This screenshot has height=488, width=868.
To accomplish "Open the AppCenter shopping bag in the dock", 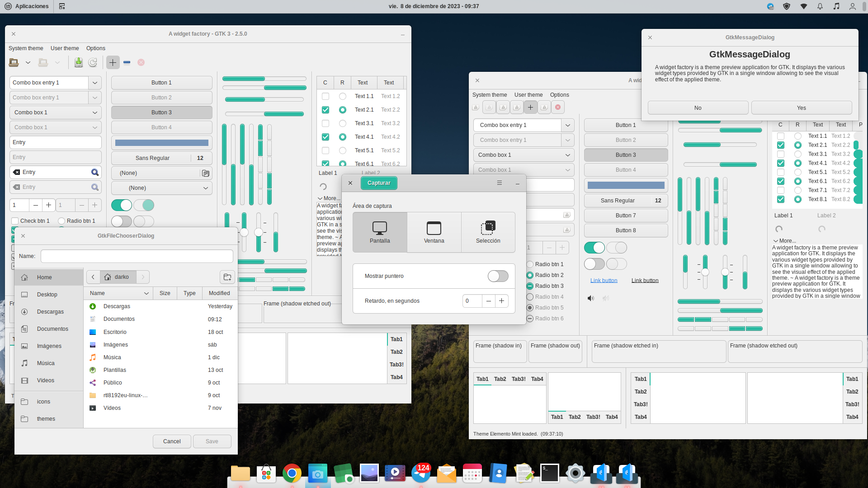I will pyautogui.click(x=266, y=474).
